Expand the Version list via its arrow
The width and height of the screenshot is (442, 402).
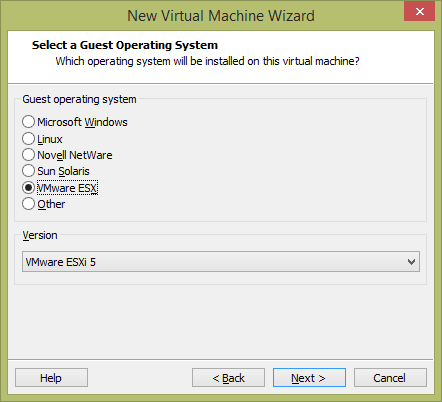411,262
